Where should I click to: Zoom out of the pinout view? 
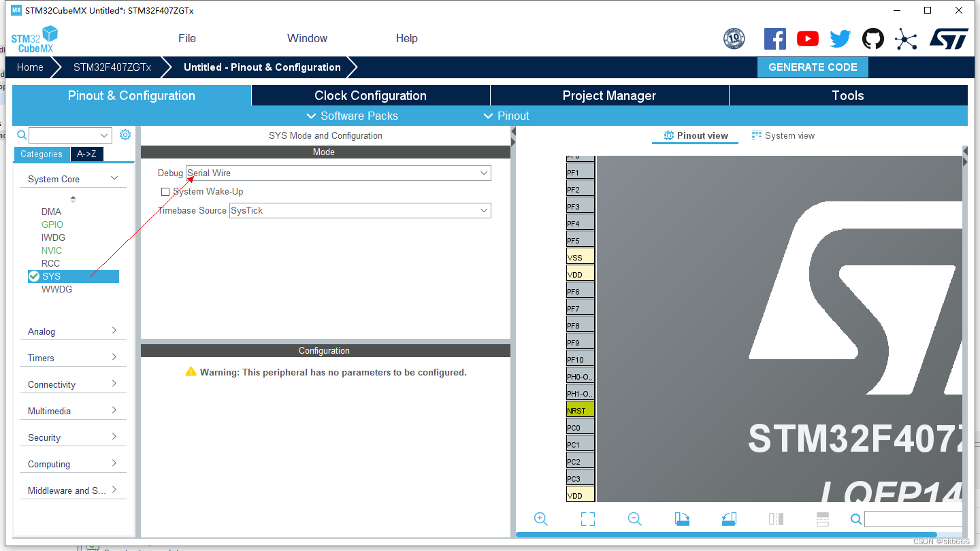[634, 518]
